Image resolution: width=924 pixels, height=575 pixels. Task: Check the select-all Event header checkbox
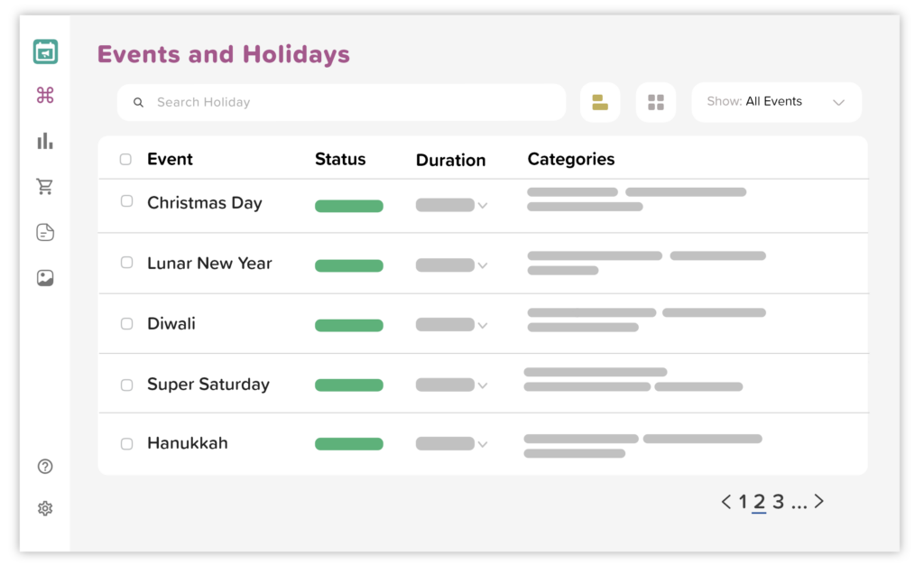(x=125, y=159)
